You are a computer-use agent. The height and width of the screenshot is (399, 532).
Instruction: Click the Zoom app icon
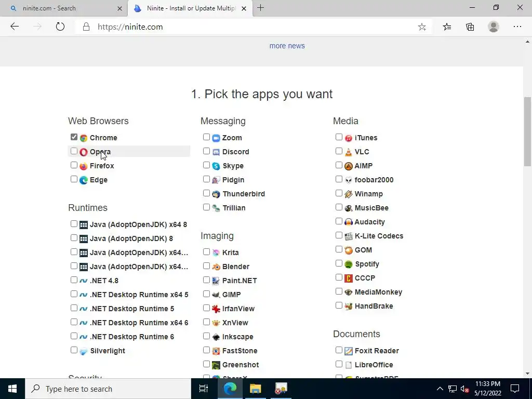(x=216, y=138)
